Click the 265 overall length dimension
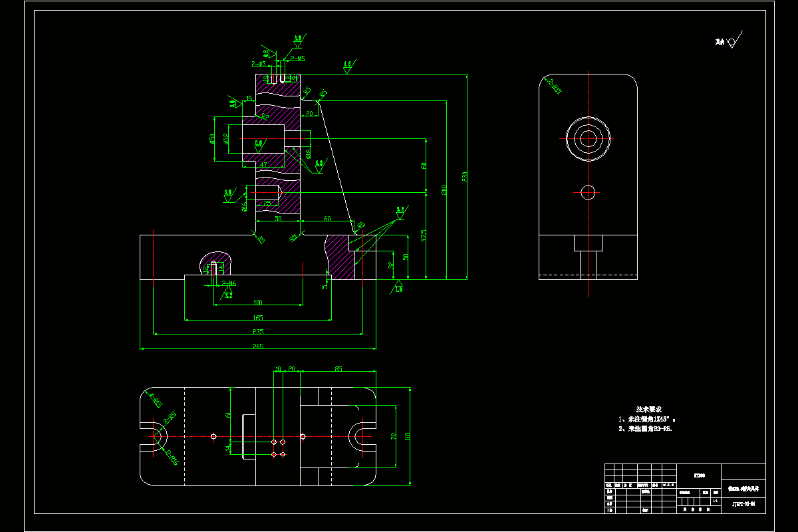 tap(258, 346)
